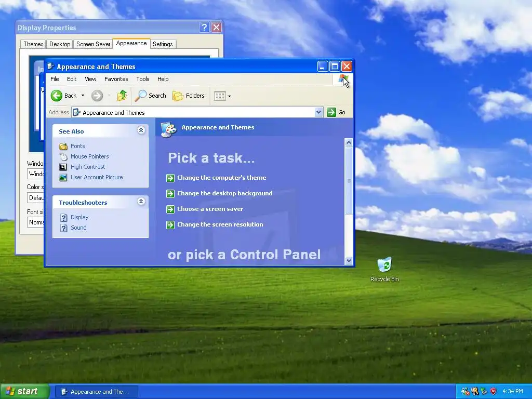
Task: Select Choose a screen saver task
Action: click(210, 209)
